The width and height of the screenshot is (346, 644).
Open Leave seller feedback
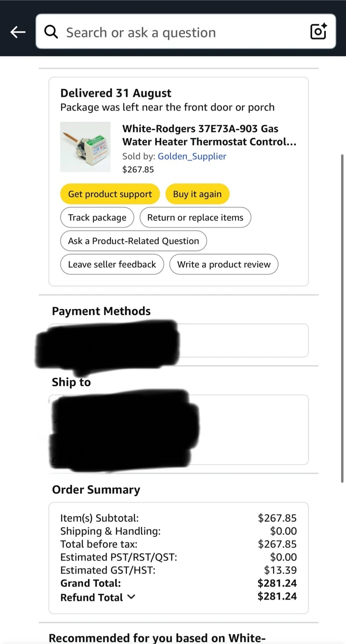point(112,264)
